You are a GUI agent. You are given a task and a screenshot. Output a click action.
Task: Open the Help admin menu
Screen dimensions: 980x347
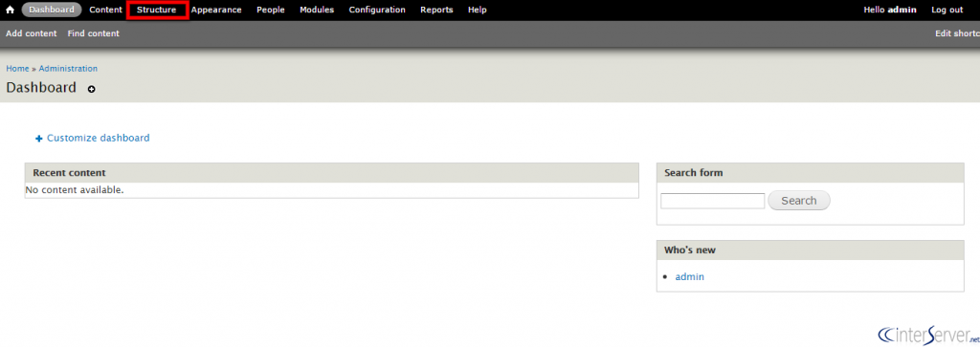478,10
